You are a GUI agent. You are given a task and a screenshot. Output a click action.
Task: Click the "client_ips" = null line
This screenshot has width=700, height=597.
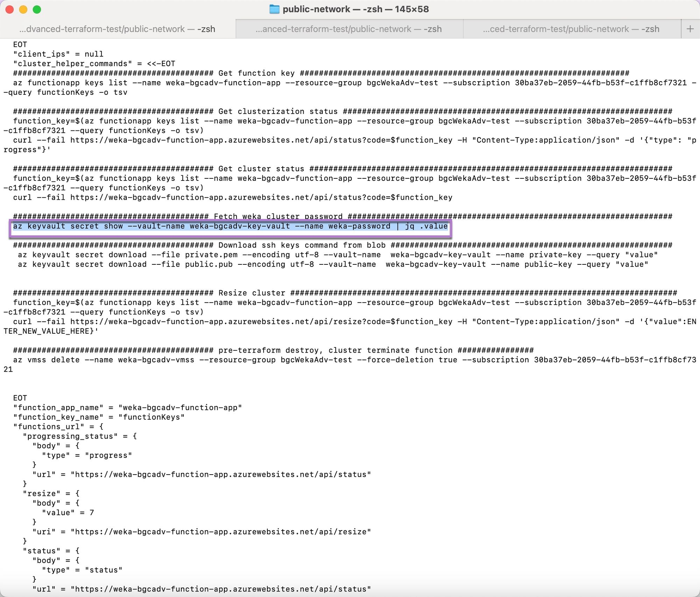tap(58, 54)
